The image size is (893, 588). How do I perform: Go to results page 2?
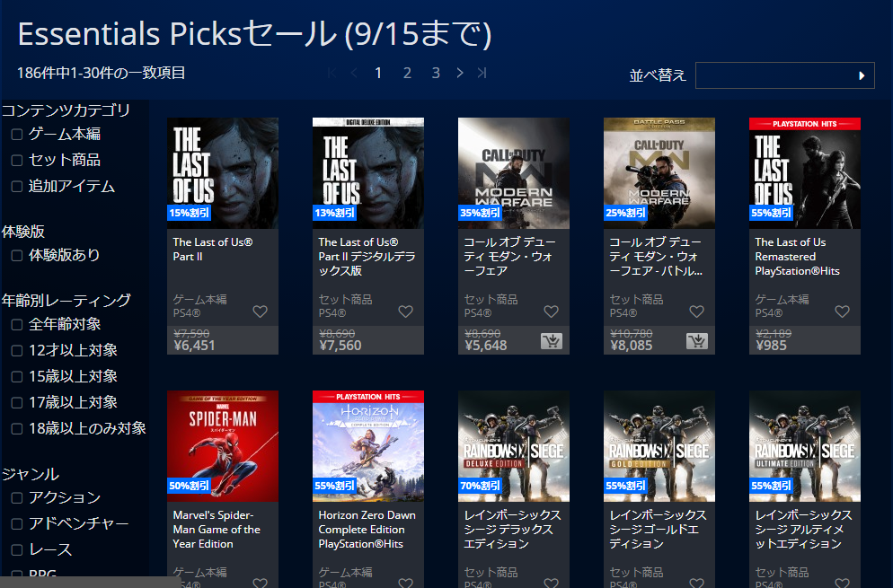(x=407, y=73)
